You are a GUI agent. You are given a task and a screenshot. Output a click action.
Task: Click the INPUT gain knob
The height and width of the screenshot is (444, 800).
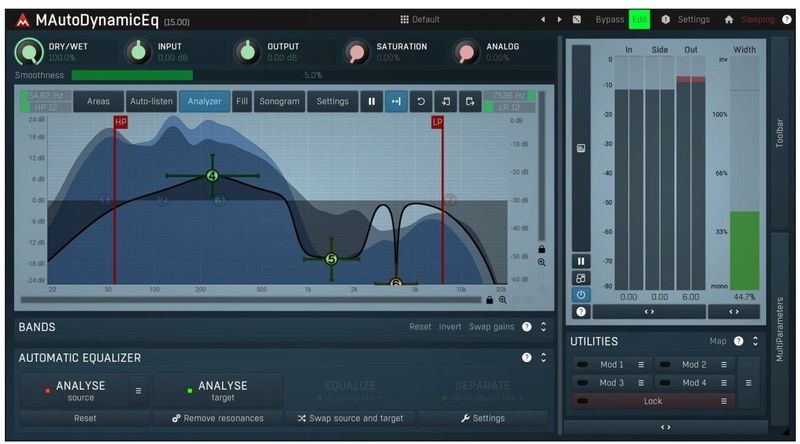138,52
